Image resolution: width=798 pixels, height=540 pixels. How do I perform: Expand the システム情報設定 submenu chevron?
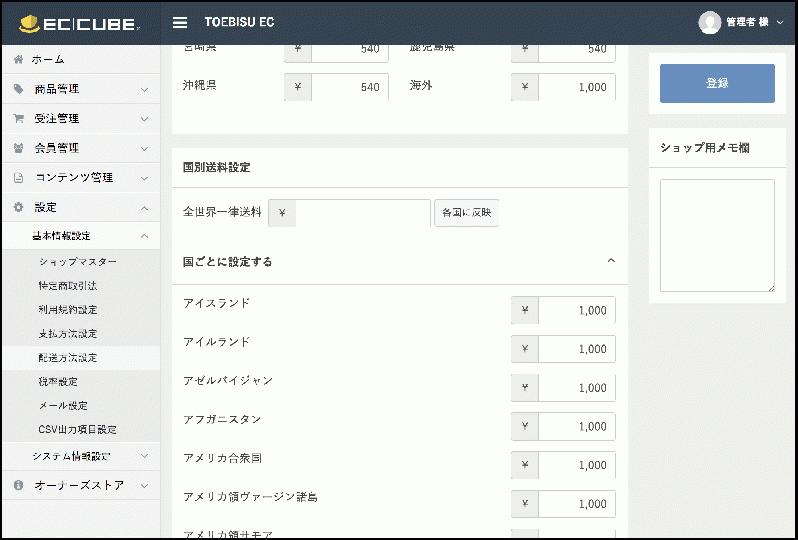pos(145,457)
